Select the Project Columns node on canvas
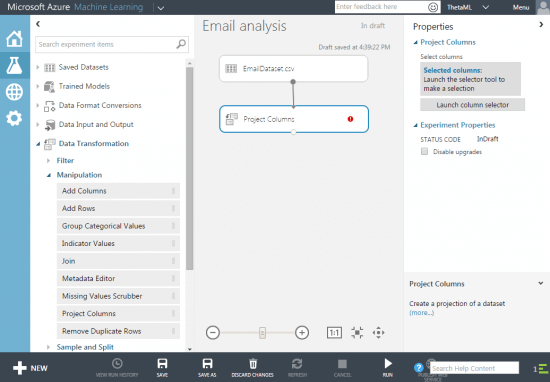Image resolution: width=550 pixels, height=382 pixels. 294,119
